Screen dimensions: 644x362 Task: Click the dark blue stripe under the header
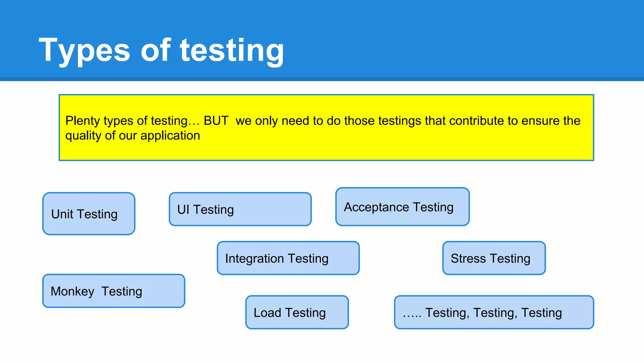point(322,79)
